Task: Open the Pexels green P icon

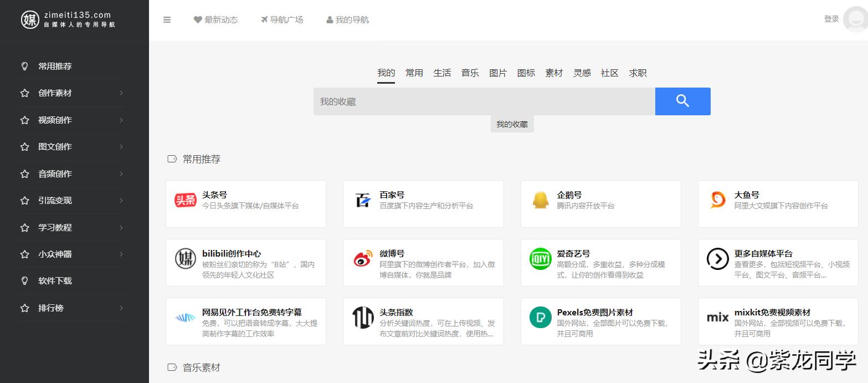Action: tap(541, 318)
